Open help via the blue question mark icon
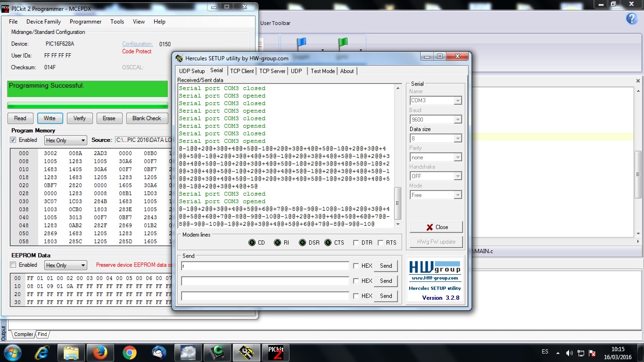Screen dimensions: 644x362 (x=632, y=18)
